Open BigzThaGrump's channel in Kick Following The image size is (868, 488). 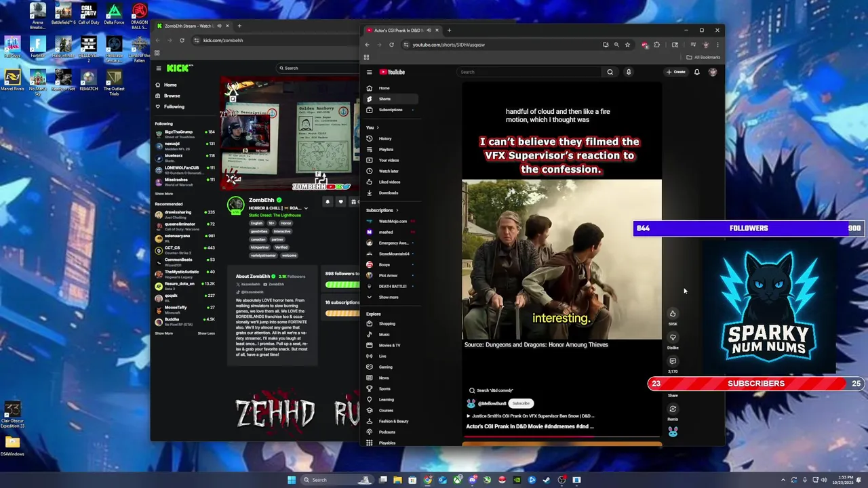(x=184, y=133)
